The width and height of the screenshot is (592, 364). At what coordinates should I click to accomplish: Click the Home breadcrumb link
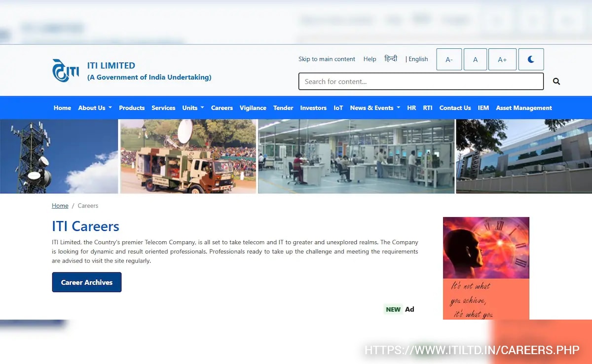(x=60, y=206)
